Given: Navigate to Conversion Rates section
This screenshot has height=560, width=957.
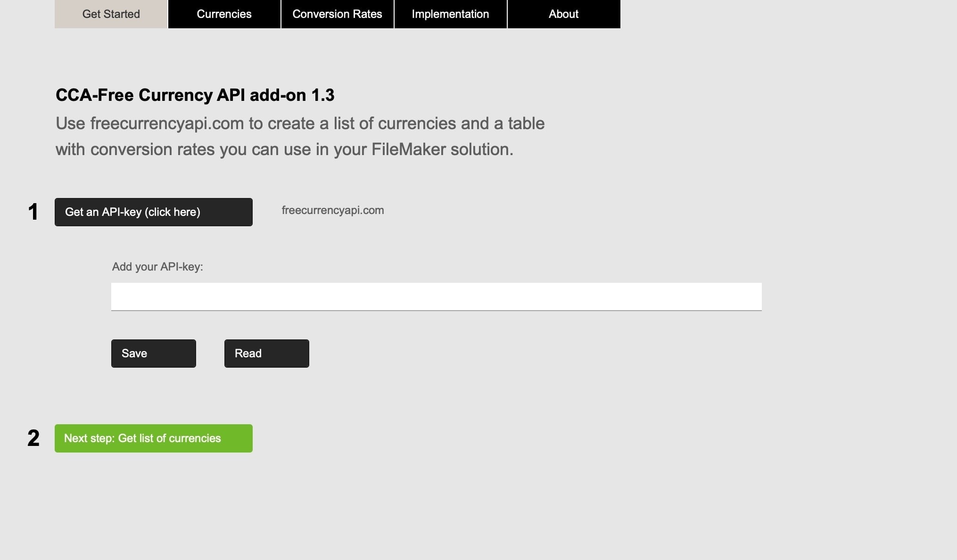Looking at the screenshot, I should [338, 14].
